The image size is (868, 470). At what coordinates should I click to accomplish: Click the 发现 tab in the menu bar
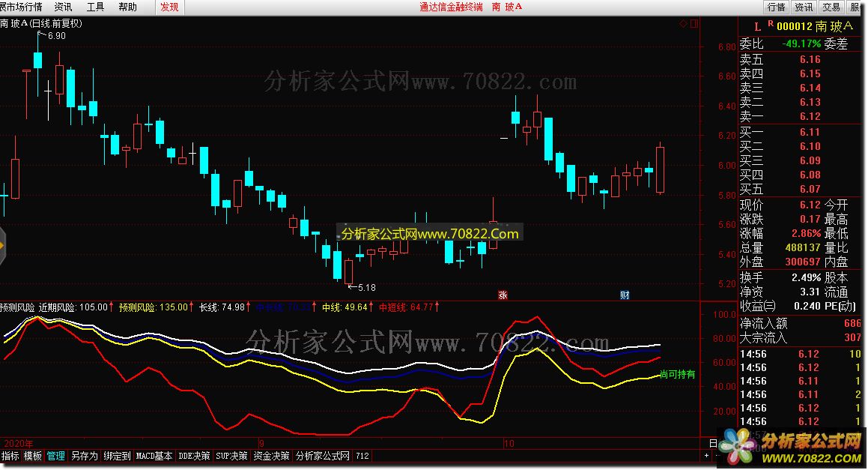(x=169, y=7)
